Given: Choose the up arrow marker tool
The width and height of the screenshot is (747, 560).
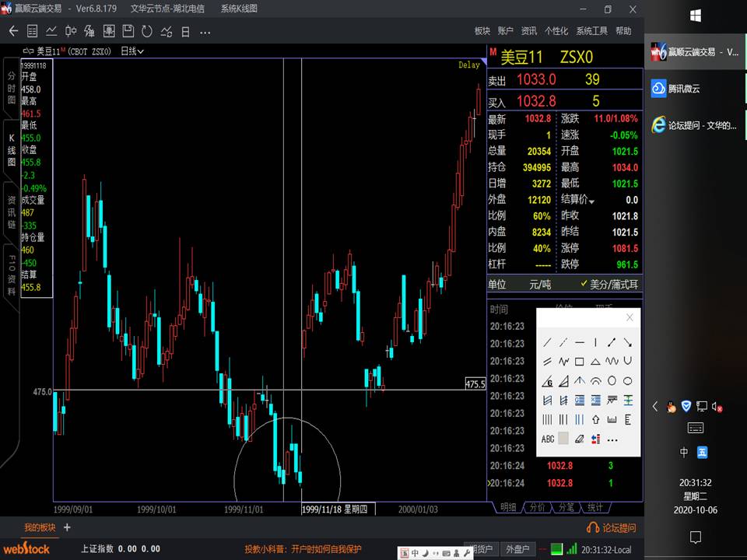Looking at the screenshot, I should point(595,420).
